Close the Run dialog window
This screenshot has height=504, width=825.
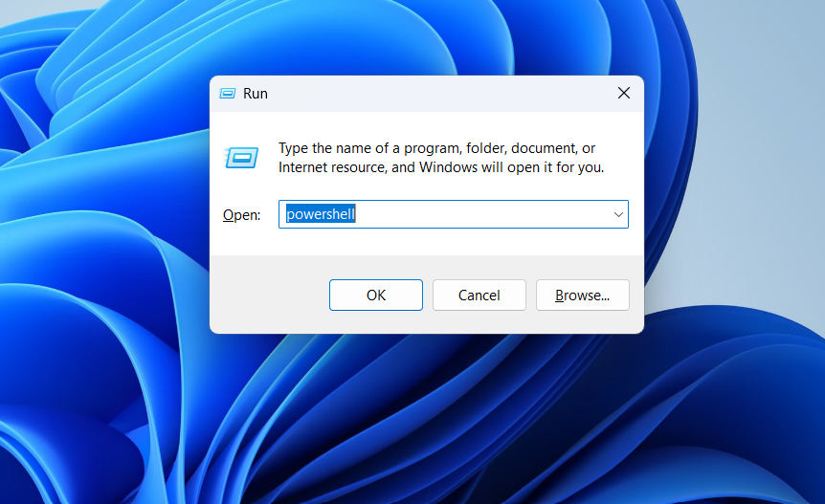(623, 93)
